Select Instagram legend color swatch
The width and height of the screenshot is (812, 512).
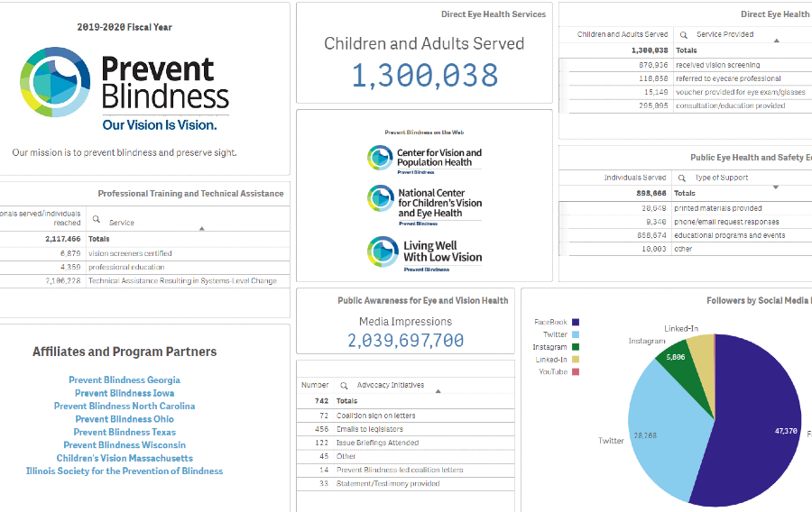(576, 347)
